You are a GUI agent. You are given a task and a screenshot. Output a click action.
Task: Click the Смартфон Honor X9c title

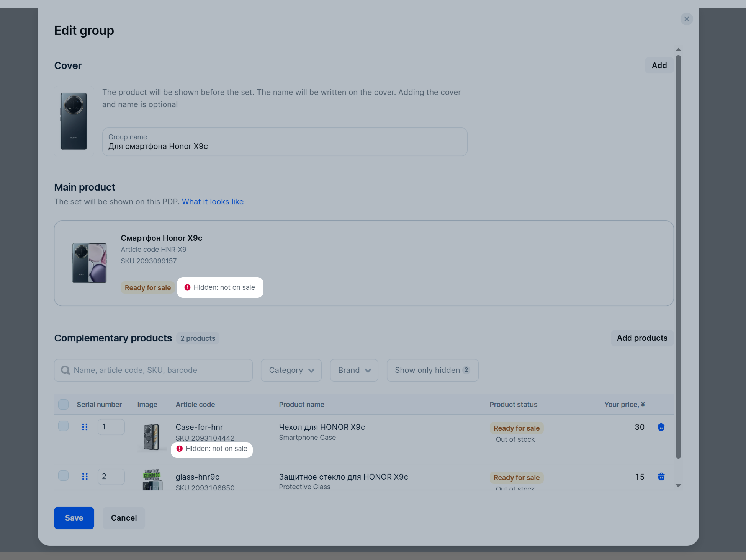pyautogui.click(x=162, y=238)
